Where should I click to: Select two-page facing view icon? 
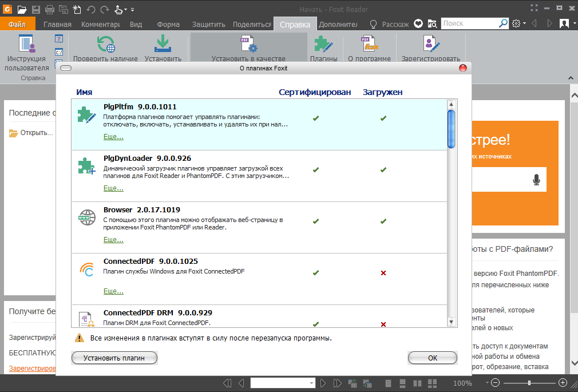pos(417,383)
